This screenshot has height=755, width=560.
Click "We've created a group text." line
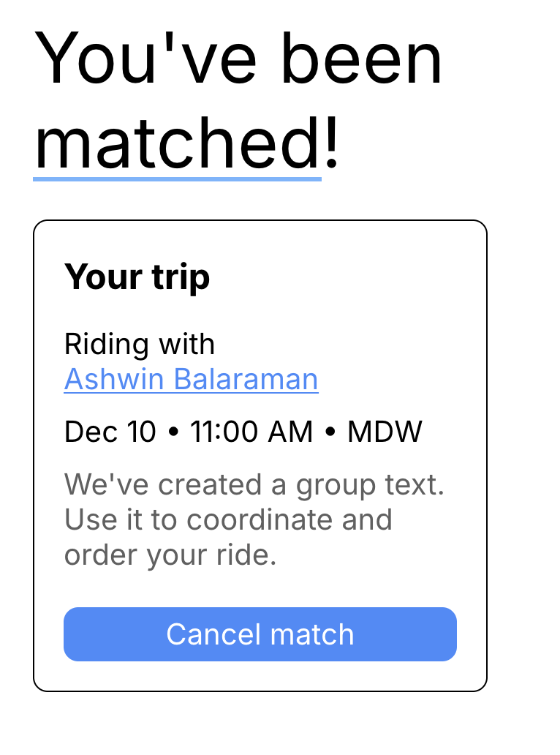point(254,484)
